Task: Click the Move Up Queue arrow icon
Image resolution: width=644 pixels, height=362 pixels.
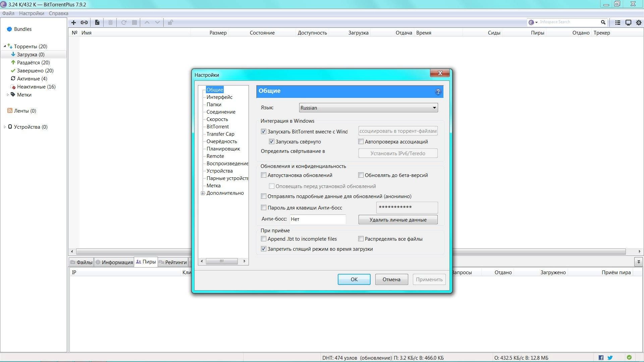Action: 147,22
